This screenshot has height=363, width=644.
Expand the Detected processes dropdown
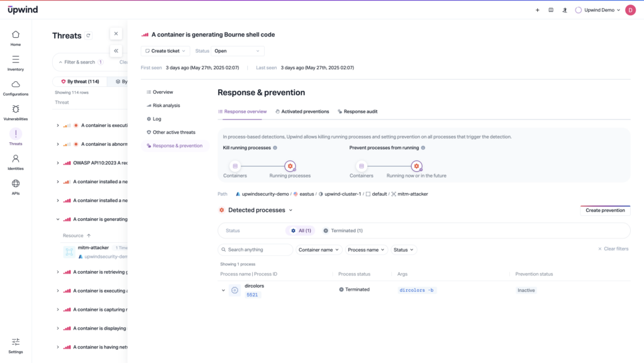click(291, 210)
